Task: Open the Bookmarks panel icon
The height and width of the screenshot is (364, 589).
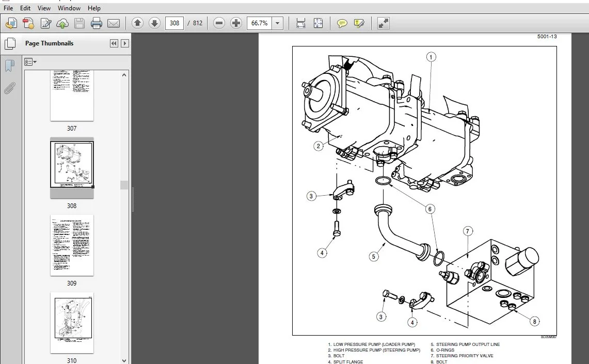Action: 10,66
